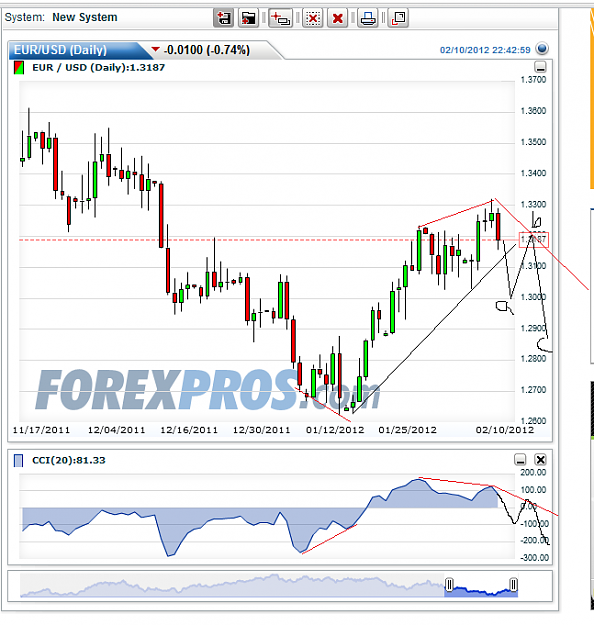The width and height of the screenshot is (594, 625).
Task: Click the red X delete-all icon
Action: 337,18
